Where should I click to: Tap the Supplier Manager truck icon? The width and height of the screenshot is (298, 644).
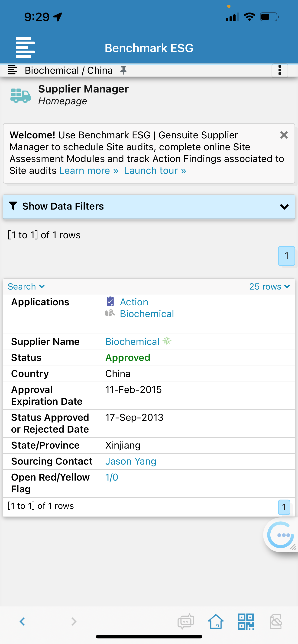(20, 96)
